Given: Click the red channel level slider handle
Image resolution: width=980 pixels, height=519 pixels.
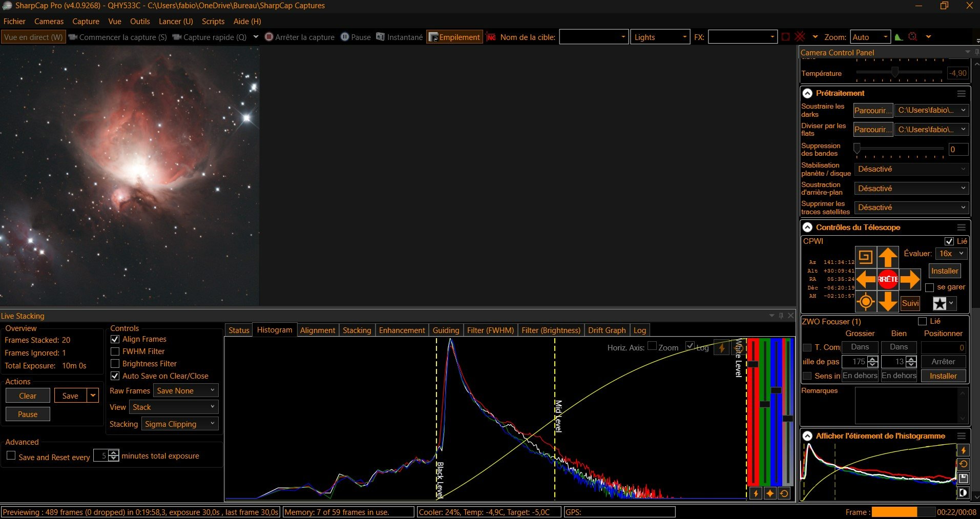Looking at the screenshot, I should pyautogui.click(x=753, y=364).
